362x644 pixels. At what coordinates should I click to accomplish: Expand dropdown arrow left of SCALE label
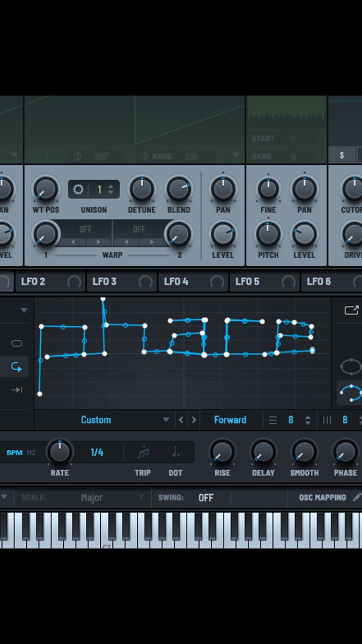(x=4, y=497)
